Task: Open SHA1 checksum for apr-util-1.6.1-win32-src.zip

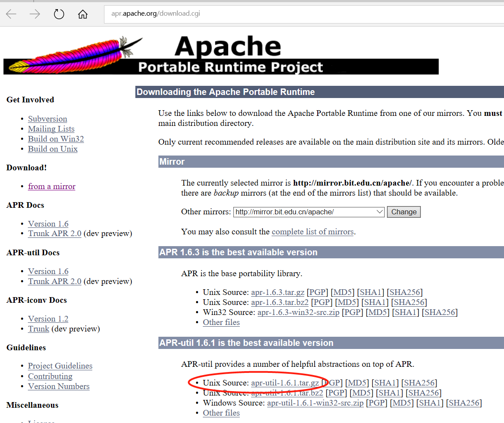Action: pos(430,403)
